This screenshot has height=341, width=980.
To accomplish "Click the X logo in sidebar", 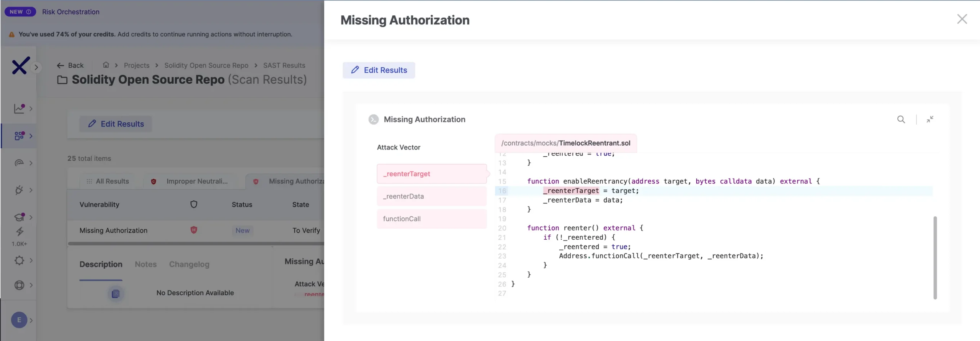I will click(x=20, y=65).
